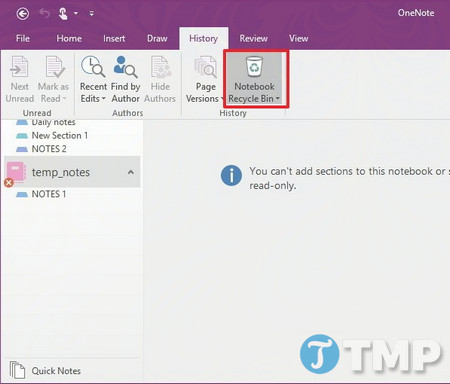Select the temp_notes notebook
The image size is (450, 384).
(x=72, y=172)
